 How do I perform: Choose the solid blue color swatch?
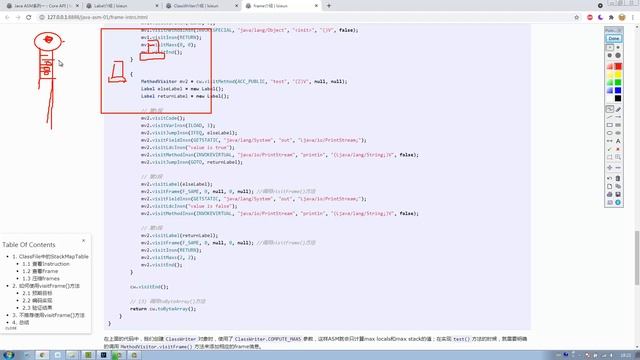click(x=618, y=90)
